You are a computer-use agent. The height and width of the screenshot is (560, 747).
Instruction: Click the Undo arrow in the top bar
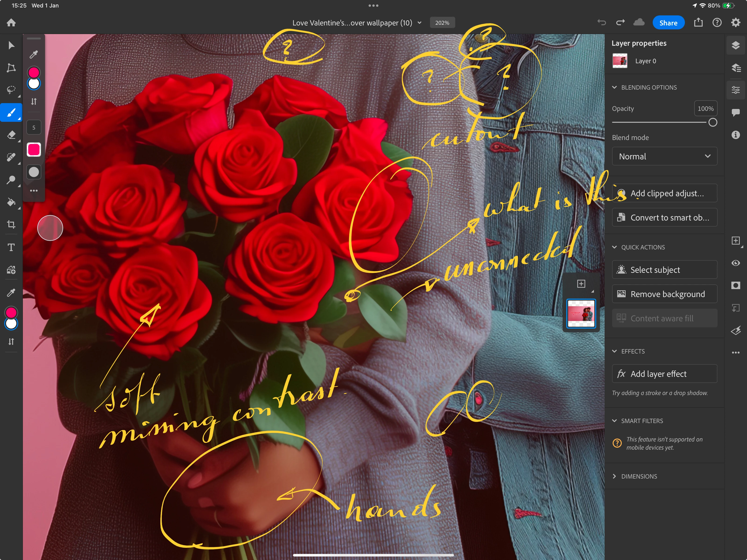[x=601, y=23]
